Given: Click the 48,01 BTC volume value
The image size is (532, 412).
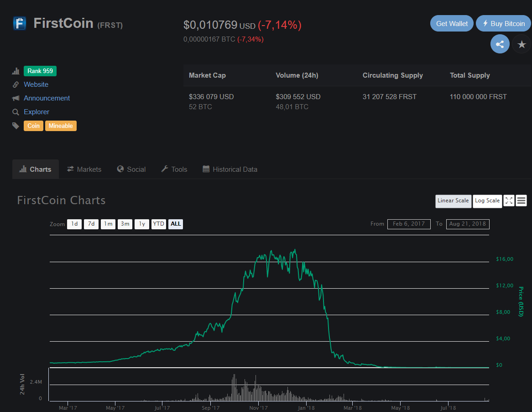Looking at the screenshot, I should [x=292, y=107].
